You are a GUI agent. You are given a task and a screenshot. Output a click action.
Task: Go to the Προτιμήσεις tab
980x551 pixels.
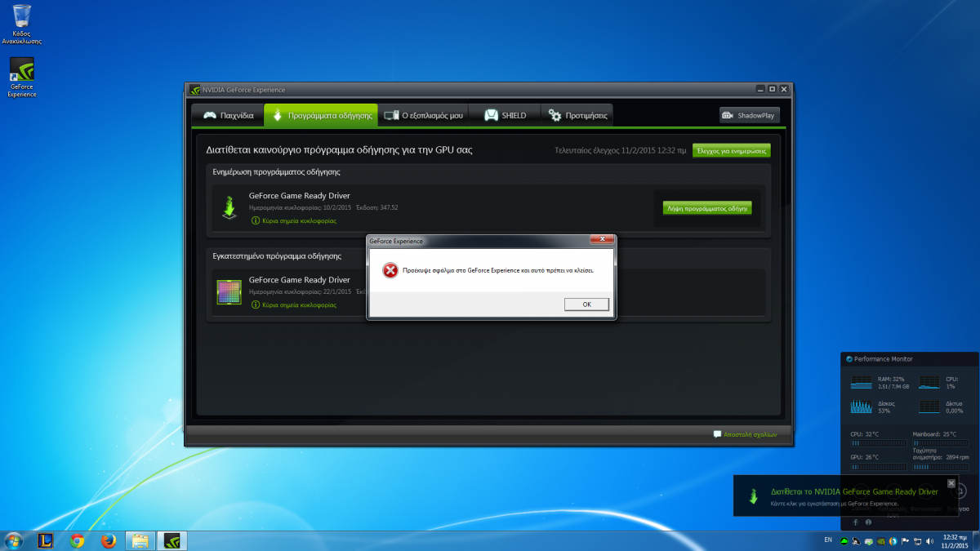point(577,115)
